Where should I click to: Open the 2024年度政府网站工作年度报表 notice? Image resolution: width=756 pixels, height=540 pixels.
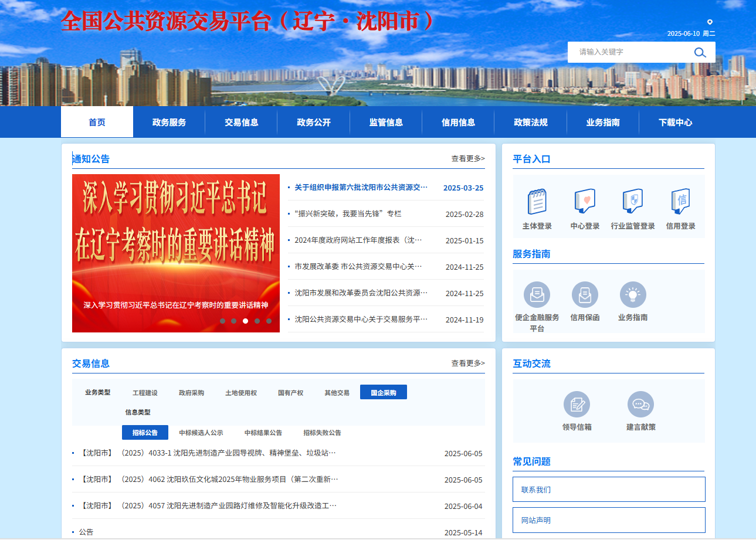[358, 240]
